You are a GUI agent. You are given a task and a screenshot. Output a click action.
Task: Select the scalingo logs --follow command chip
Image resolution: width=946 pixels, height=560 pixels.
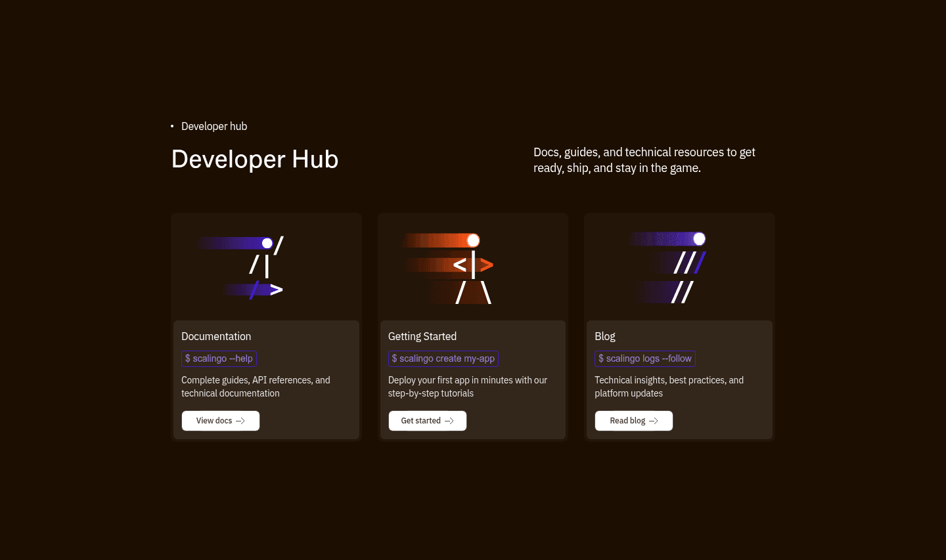645,358
